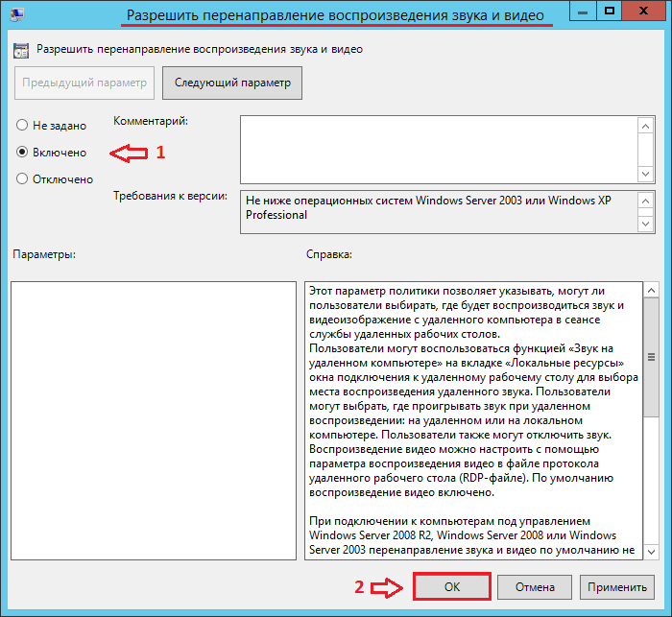Click inside the 'Комментарий' text box
This screenshot has height=617, width=672.
pyautogui.click(x=437, y=149)
